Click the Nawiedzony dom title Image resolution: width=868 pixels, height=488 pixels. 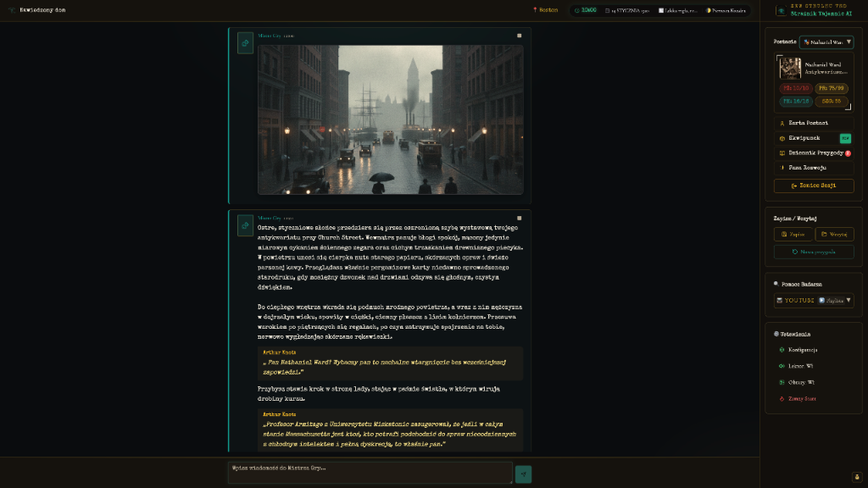coord(42,10)
